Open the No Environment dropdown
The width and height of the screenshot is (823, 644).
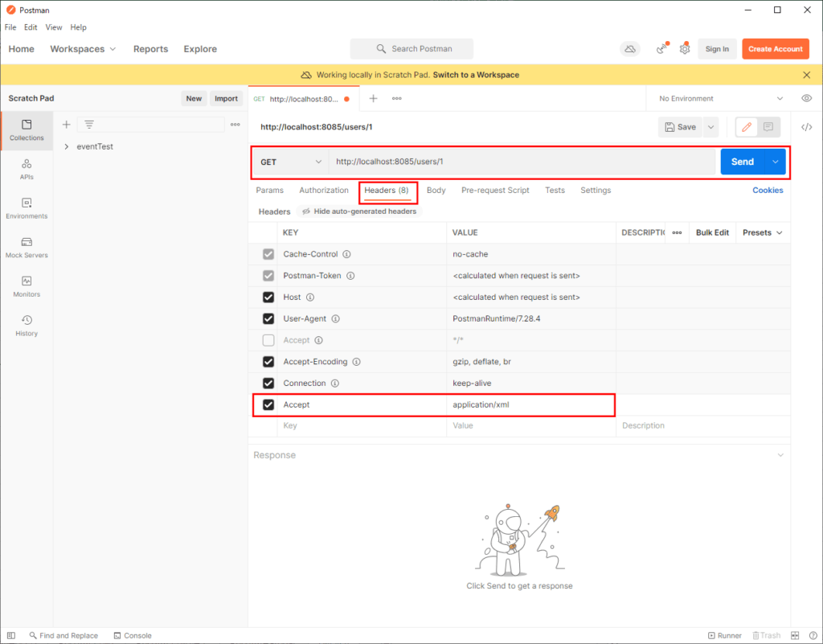pyautogui.click(x=719, y=98)
